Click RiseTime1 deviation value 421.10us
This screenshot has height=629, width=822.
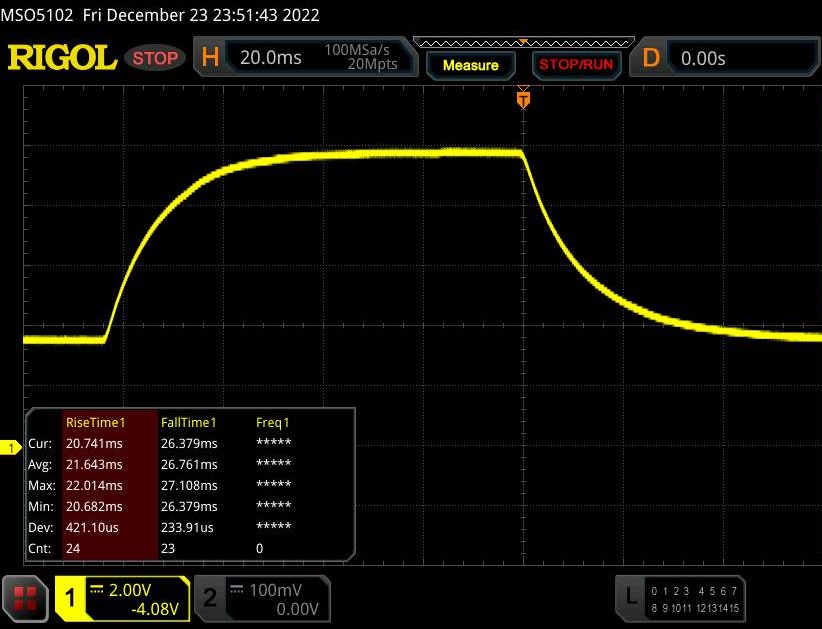click(x=92, y=527)
